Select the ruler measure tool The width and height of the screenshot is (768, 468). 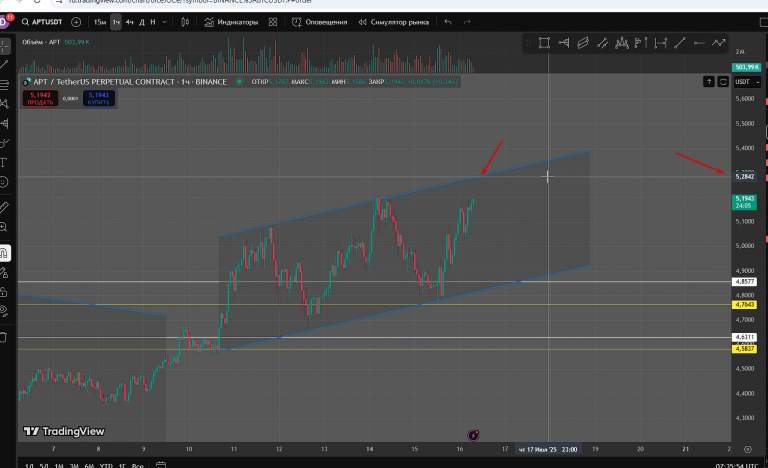pyautogui.click(x=4, y=208)
